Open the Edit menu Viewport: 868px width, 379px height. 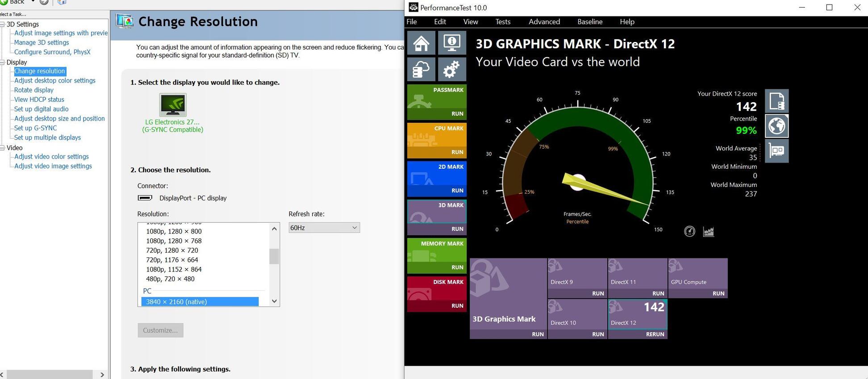[440, 21]
